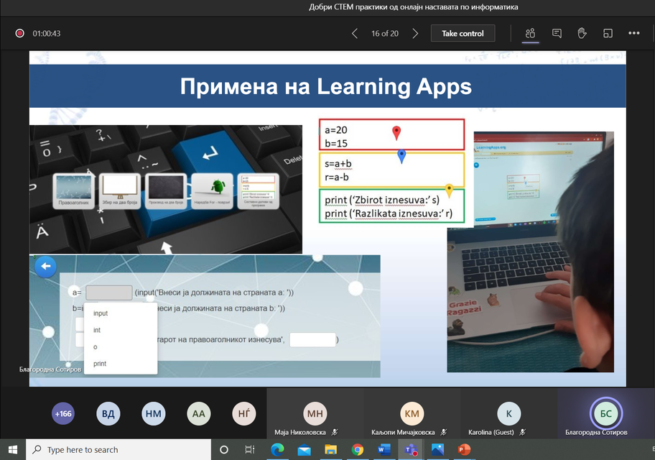Open the +166 more participants avatar
This screenshot has width=655, height=460.
tap(63, 414)
